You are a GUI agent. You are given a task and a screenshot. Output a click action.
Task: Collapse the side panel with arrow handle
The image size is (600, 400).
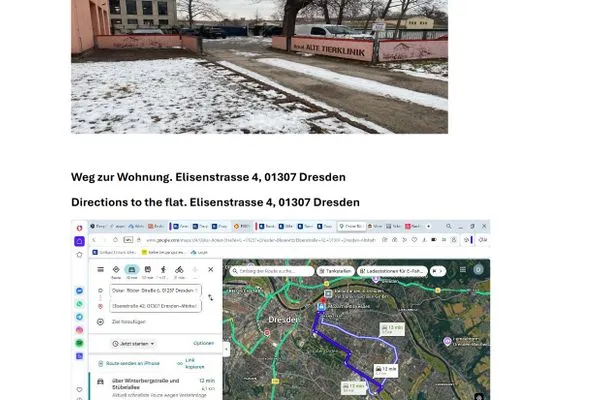click(x=226, y=349)
